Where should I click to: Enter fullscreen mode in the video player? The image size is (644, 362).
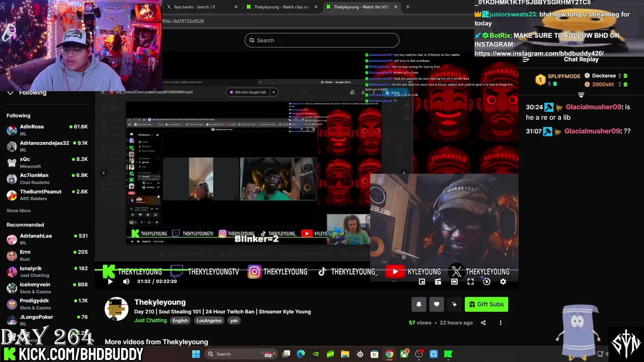(x=470, y=282)
